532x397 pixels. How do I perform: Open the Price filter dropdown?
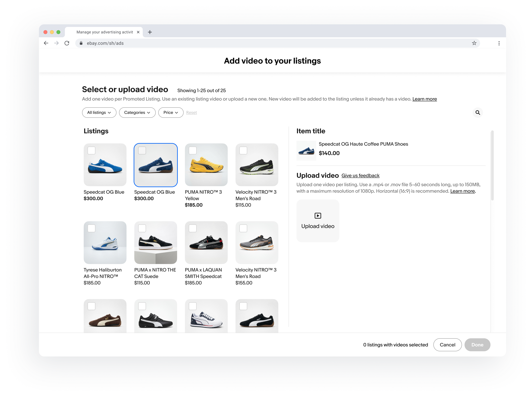[x=171, y=113]
